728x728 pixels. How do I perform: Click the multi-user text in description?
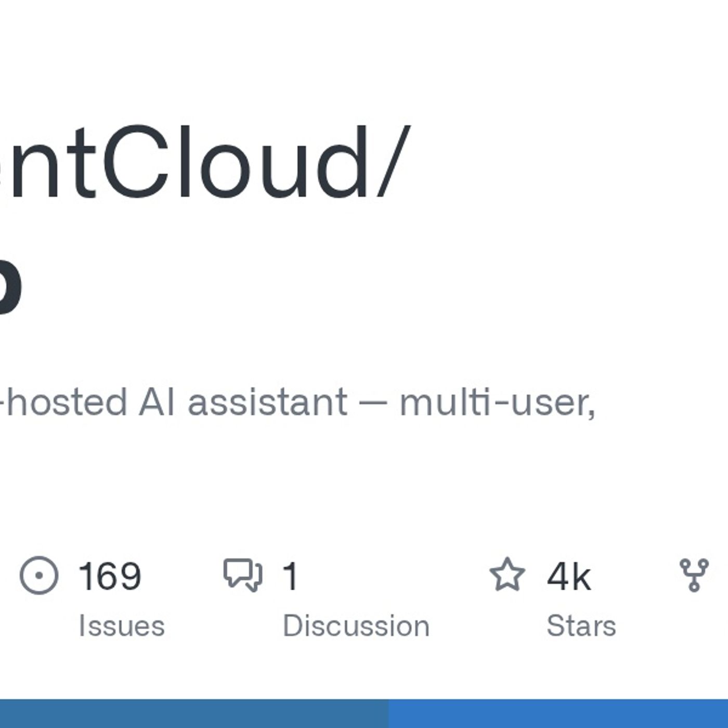point(498,402)
